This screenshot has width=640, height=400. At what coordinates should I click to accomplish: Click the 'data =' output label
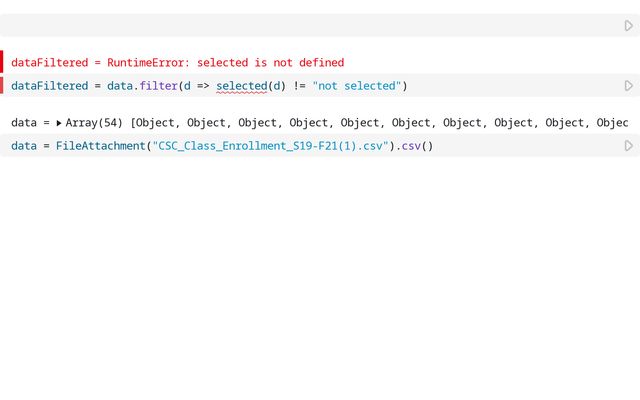pyautogui.click(x=30, y=123)
